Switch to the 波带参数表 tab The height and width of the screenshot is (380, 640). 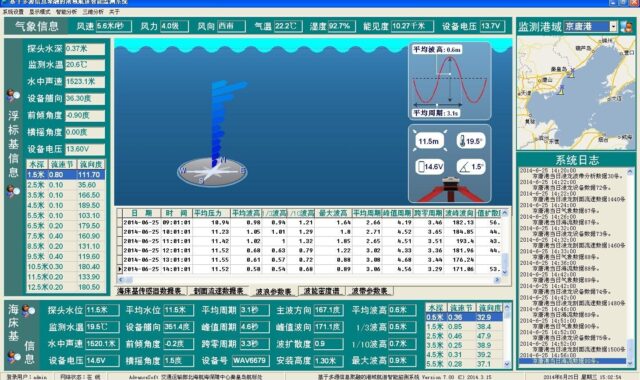(370, 291)
